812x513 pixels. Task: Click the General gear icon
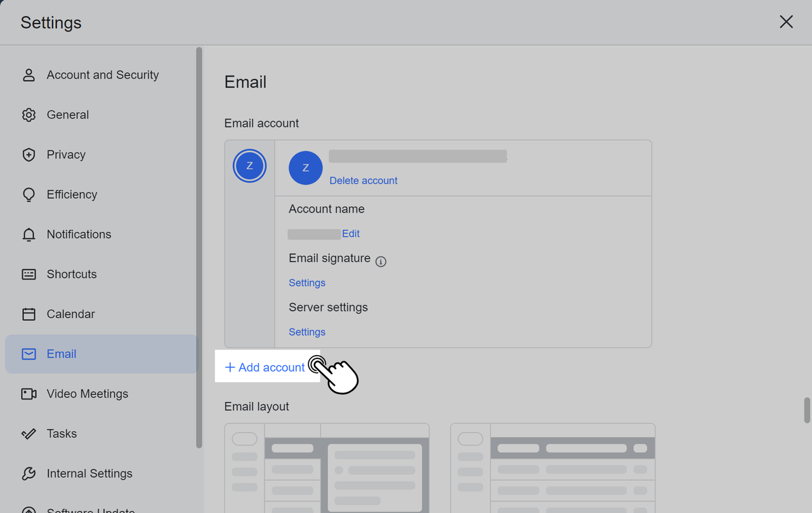(x=29, y=115)
